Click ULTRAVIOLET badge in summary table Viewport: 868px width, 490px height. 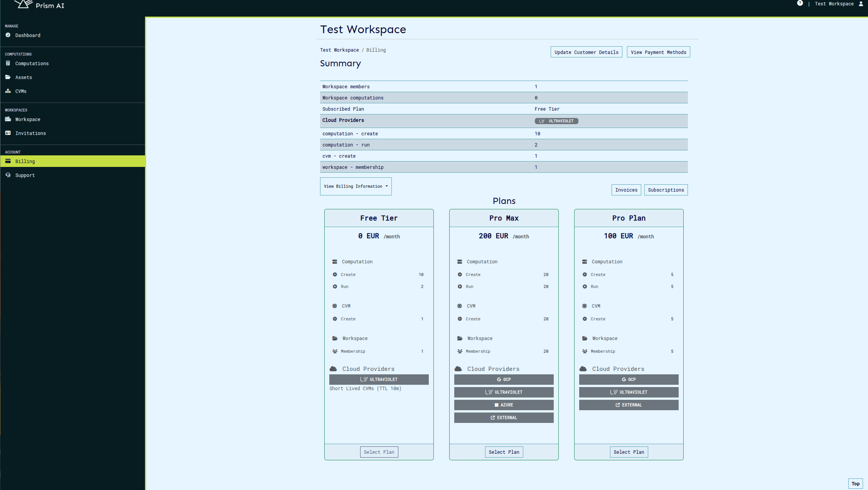click(x=556, y=121)
